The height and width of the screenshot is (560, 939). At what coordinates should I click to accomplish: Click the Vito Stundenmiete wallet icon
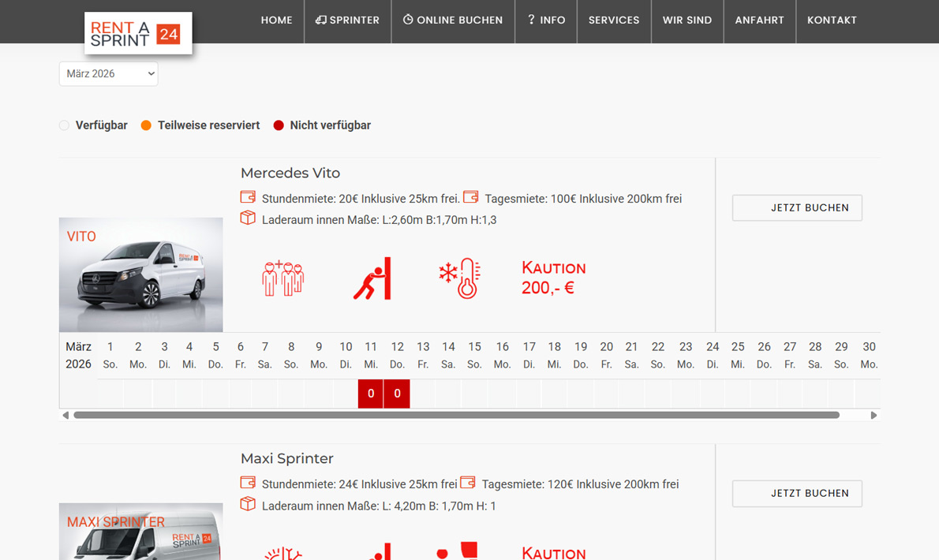coord(248,197)
